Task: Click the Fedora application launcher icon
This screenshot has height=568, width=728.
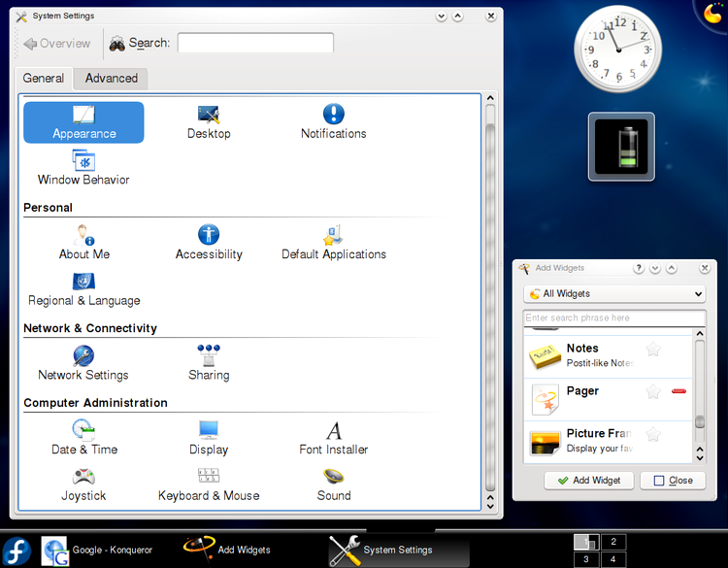Action: pyautogui.click(x=17, y=550)
